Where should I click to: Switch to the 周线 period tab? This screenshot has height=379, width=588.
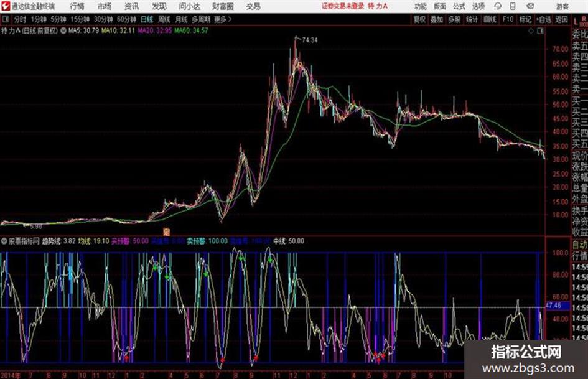164,19
